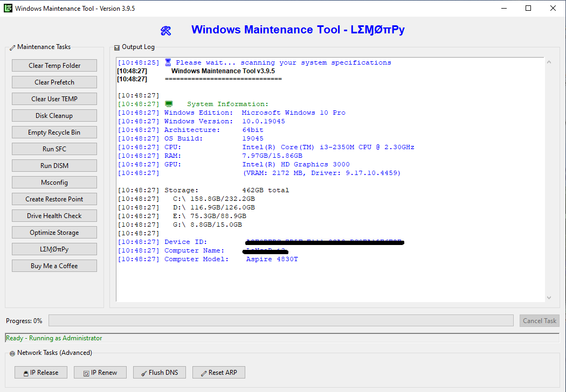566x392 pixels.
Task: Click the tools icon beside the header title
Action: coord(166,31)
